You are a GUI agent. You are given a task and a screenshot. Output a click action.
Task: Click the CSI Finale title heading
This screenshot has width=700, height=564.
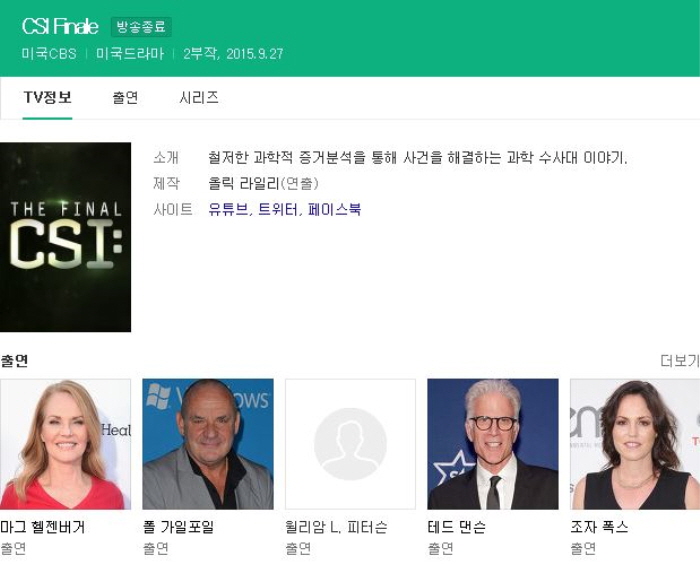pyautogui.click(x=60, y=27)
